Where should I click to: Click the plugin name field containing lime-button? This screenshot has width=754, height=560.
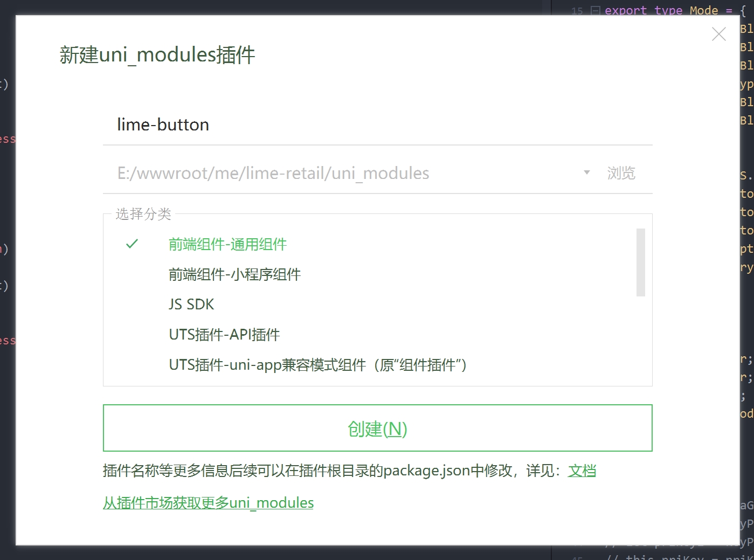click(x=377, y=125)
